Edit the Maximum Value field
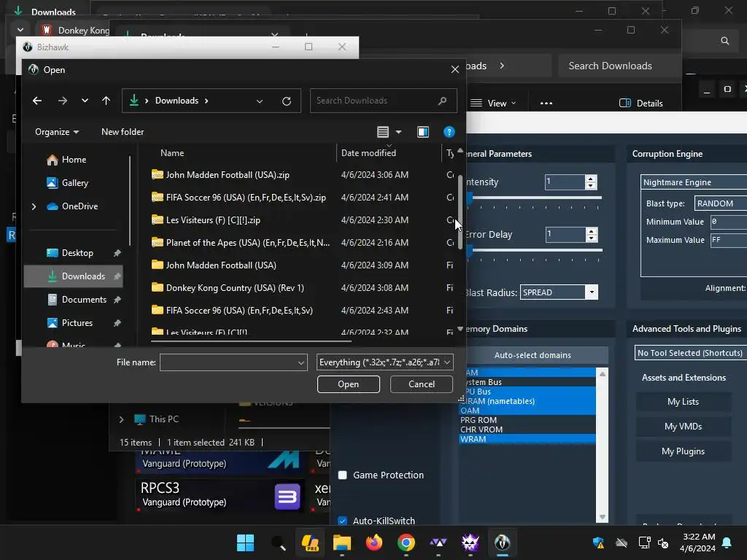 click(x=729, y=240)
